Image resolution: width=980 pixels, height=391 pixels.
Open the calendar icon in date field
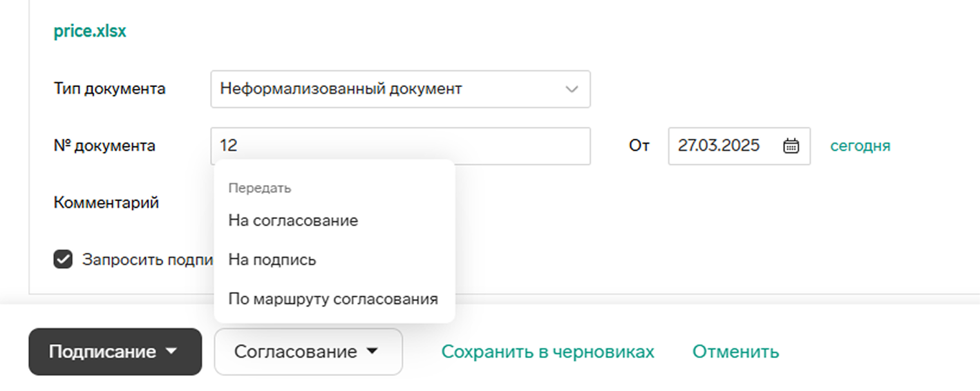point(791,146)
